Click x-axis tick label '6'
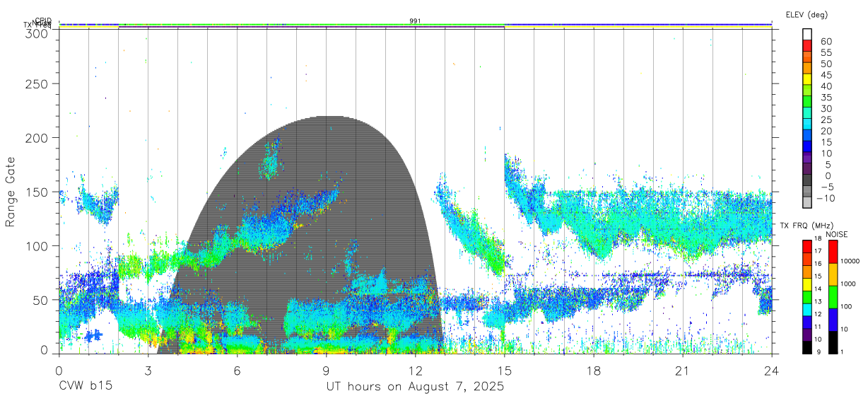Image resolution: width=868 pixels, height=401 pixels. (x=237, y=371)
